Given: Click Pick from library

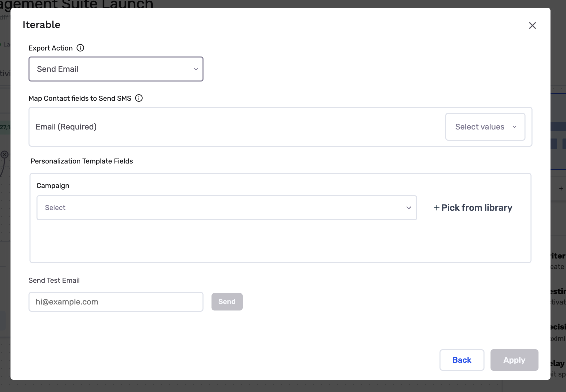Looking at the screenshot, I should 473,208.
